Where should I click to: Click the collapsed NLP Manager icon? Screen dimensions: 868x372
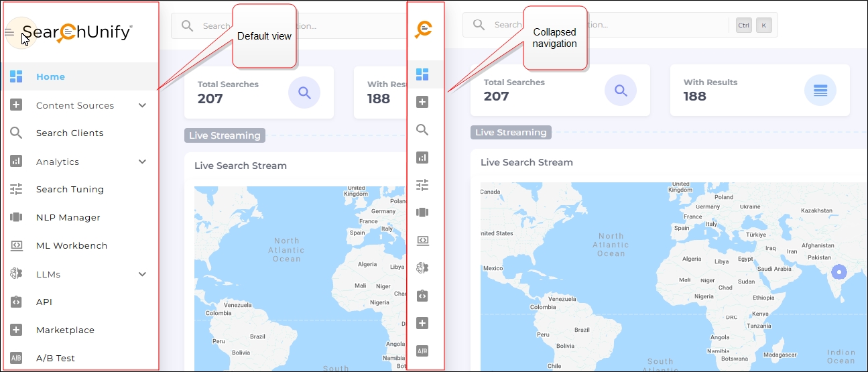coord(422,212)
